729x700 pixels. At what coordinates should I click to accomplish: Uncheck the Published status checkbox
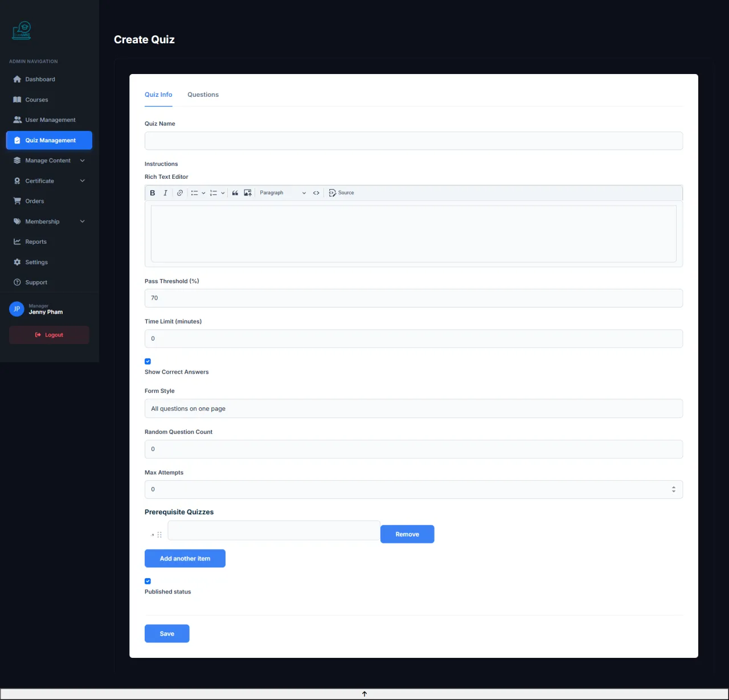(148, 581)
